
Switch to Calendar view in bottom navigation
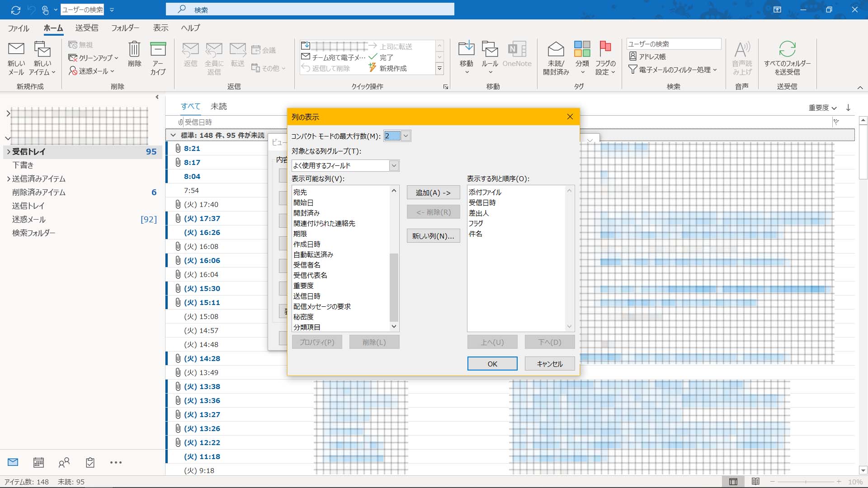click(39, 462)
